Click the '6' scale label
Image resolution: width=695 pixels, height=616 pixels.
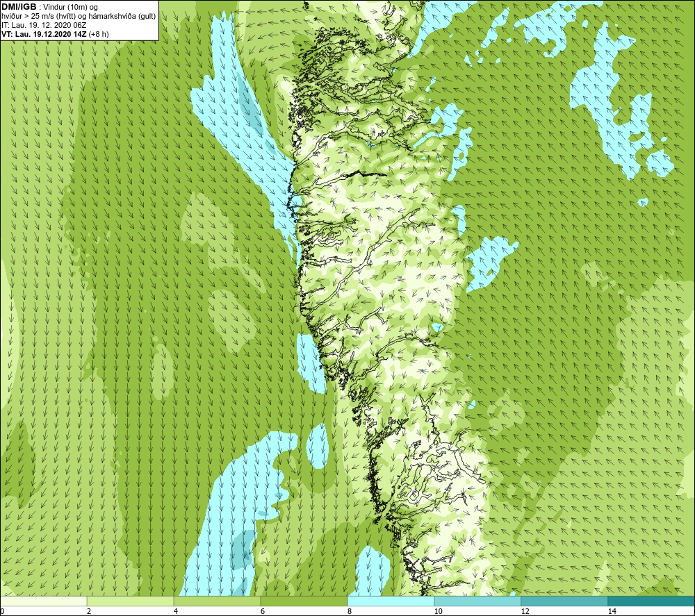(263, 611)
